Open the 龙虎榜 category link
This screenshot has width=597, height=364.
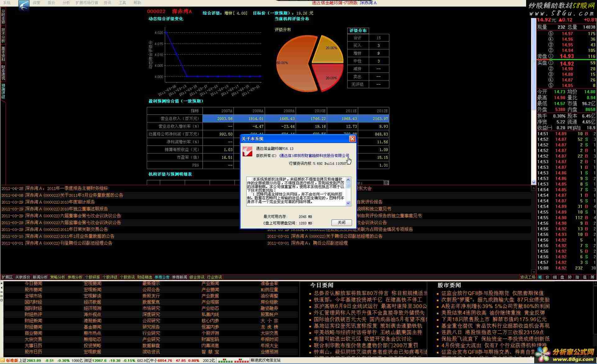point(269,327)
